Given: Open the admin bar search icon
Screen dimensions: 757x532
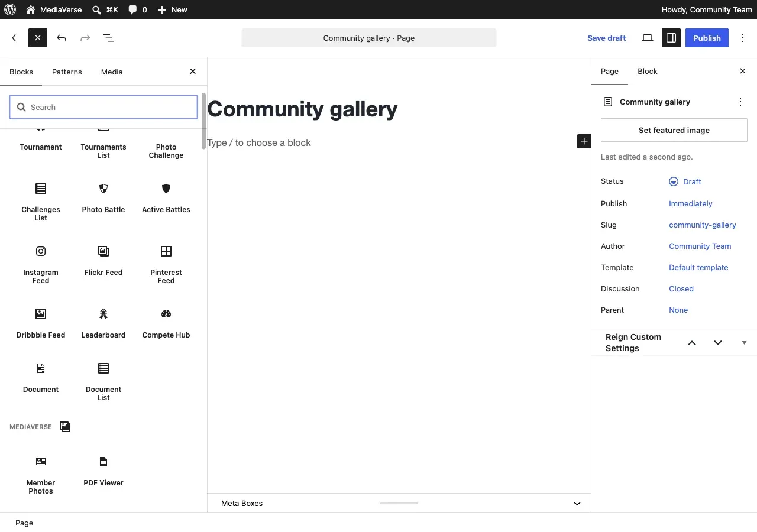Looking at the screenshot, I should pos(105,9).
